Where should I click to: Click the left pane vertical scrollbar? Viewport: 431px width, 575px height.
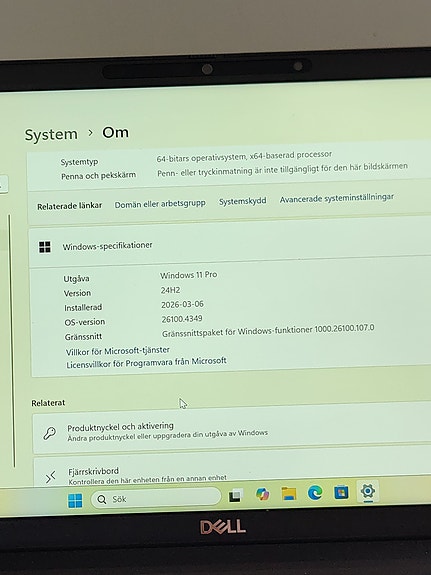pos(11,341)
